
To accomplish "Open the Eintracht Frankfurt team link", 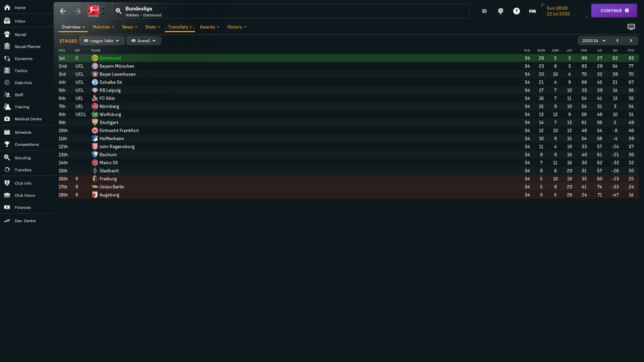I will tap(119, 131).
